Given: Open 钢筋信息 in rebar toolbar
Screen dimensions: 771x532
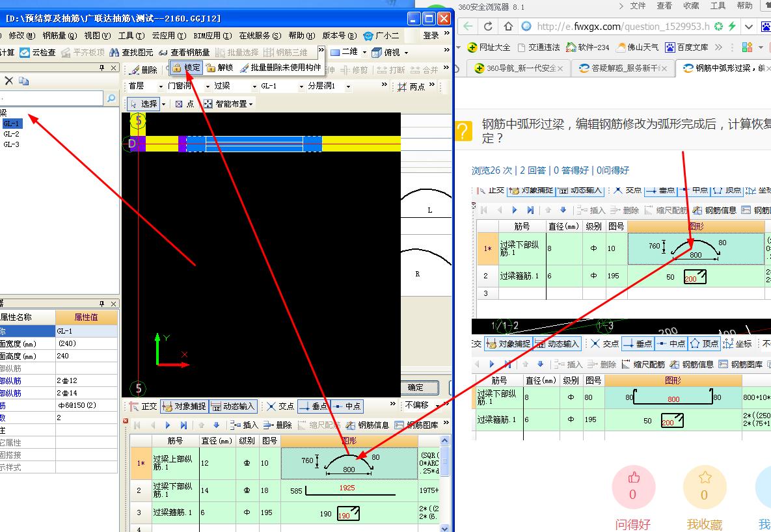Looking at the screenshot, I should 367,425.
